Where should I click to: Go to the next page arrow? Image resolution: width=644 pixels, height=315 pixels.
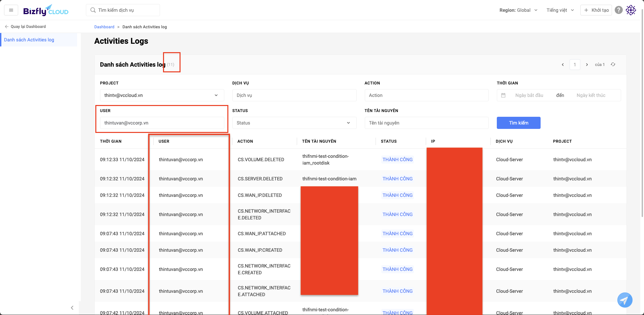[587, 65]
